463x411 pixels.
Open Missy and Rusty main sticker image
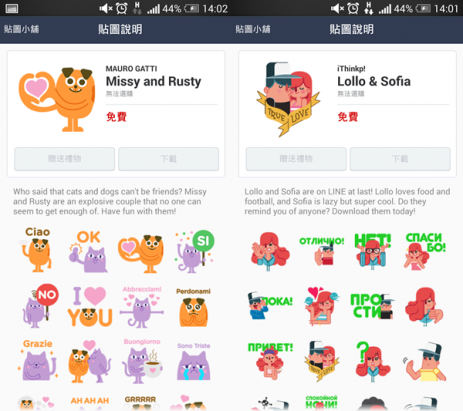pyautogui.click(x=56, y=99)
